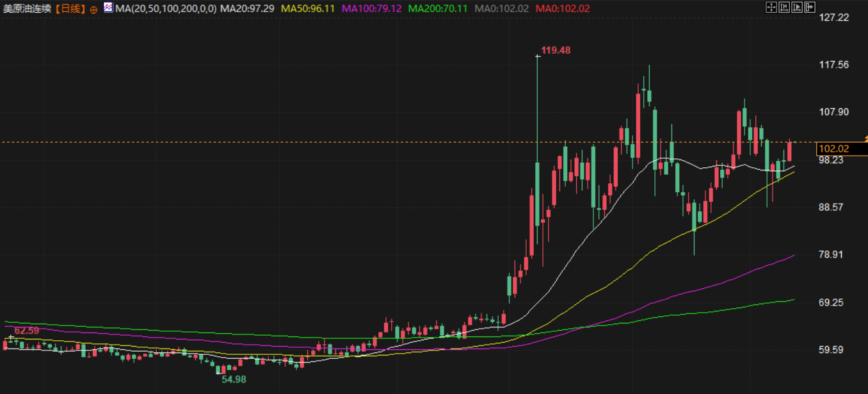This screenshot has height=394, width=868.
Task: Click the gray MA0:102.02 legend value
Action: click(x=501, y=9)
